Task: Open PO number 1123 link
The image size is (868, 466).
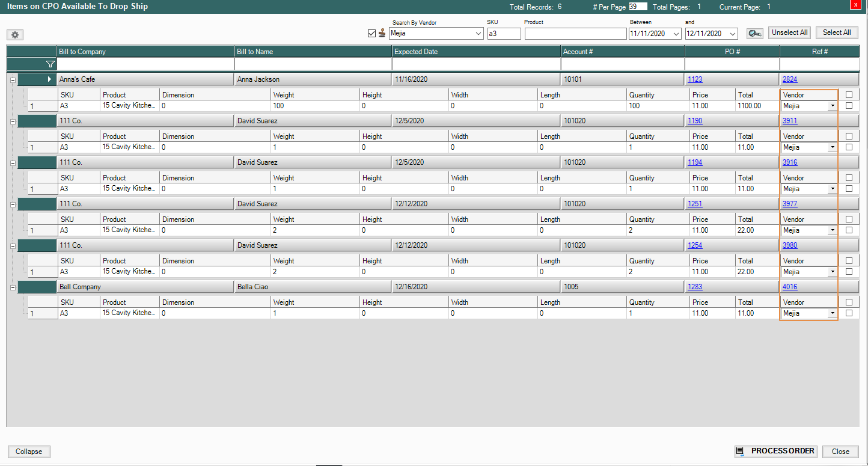Action: 695,79
